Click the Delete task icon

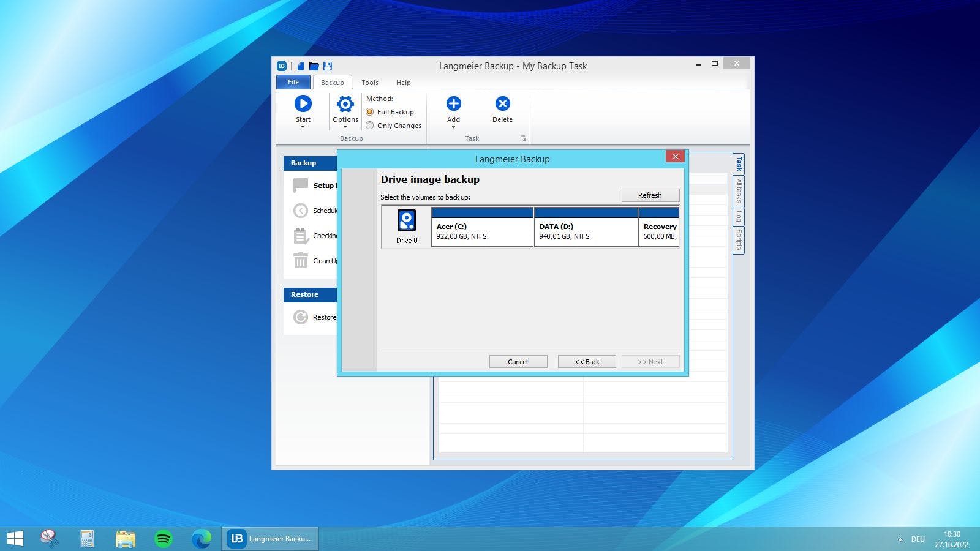click(x=502, y=103)
